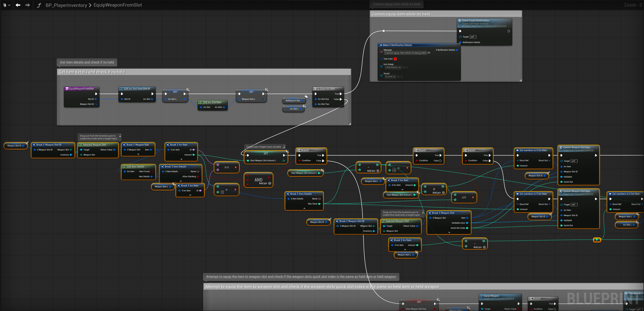This screenshot has height=311, width=644.
Task: Expand hidden pins on the first Break S Weapon Slot node
Action: (138, 154)
